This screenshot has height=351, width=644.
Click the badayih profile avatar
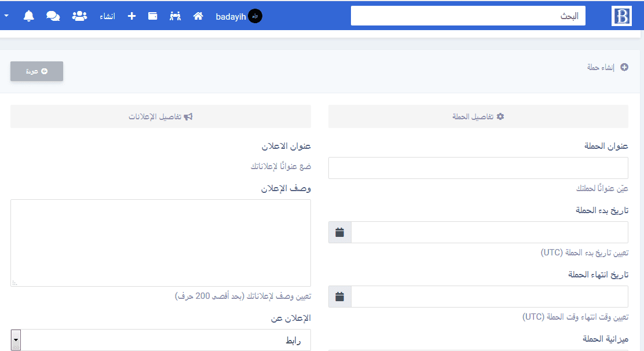coord(255,16)
